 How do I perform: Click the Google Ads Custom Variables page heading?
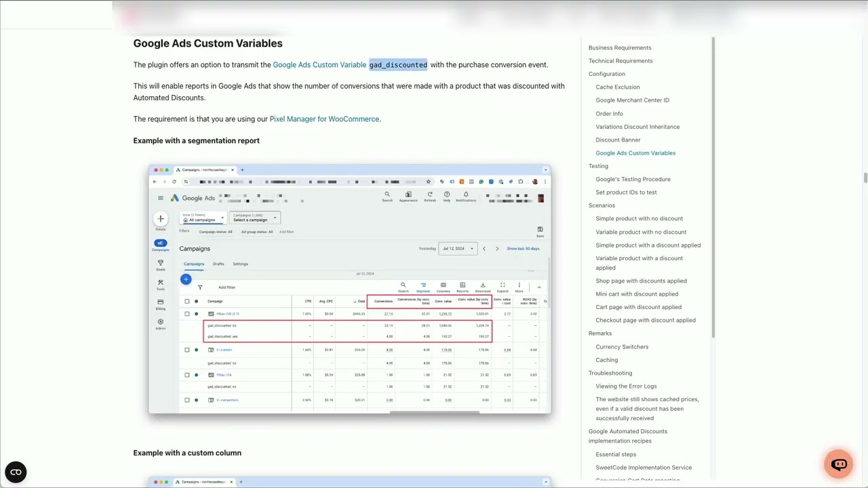click(x=208, y=43)
